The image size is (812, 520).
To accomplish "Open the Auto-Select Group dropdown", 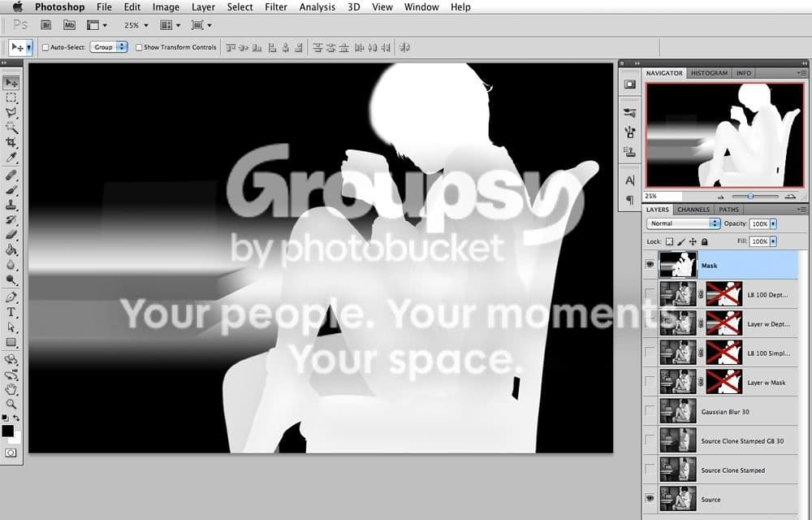I will [109, 47].
